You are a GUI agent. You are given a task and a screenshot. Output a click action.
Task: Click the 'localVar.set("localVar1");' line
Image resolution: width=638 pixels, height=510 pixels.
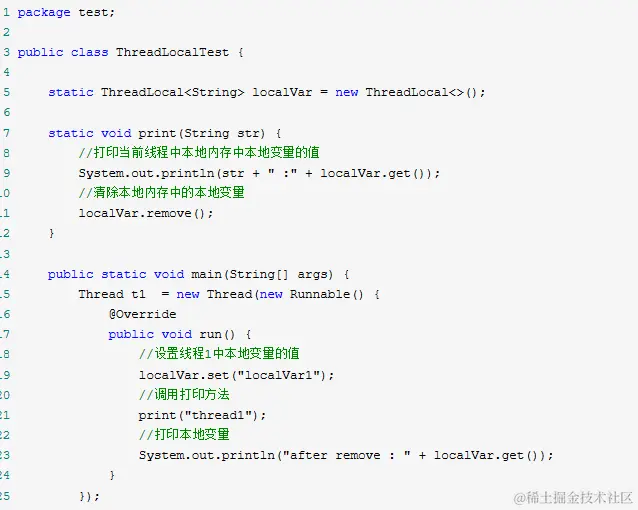tap(236, 375)
